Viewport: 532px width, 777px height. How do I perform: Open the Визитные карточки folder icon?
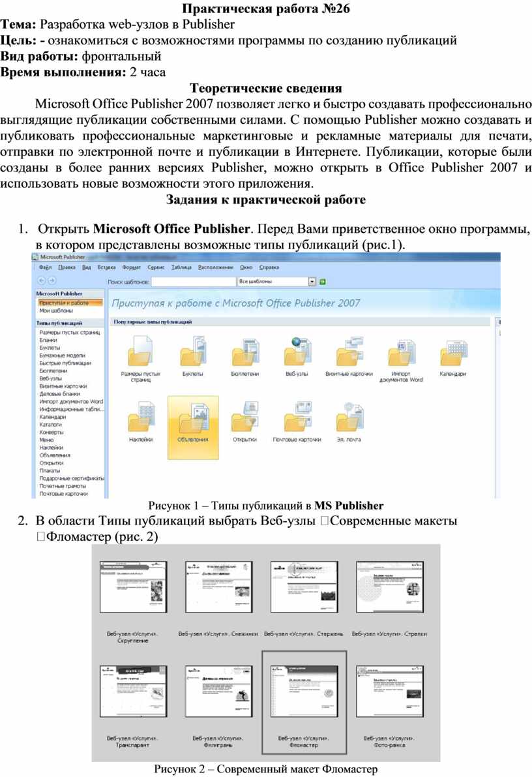click(349, 352)
